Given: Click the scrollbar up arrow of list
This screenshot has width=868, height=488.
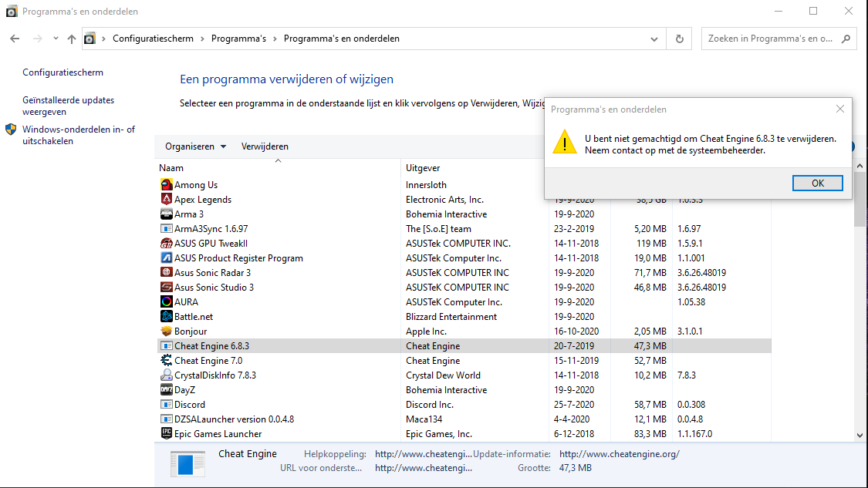Looking at the screenshot, I should (860, 166).
